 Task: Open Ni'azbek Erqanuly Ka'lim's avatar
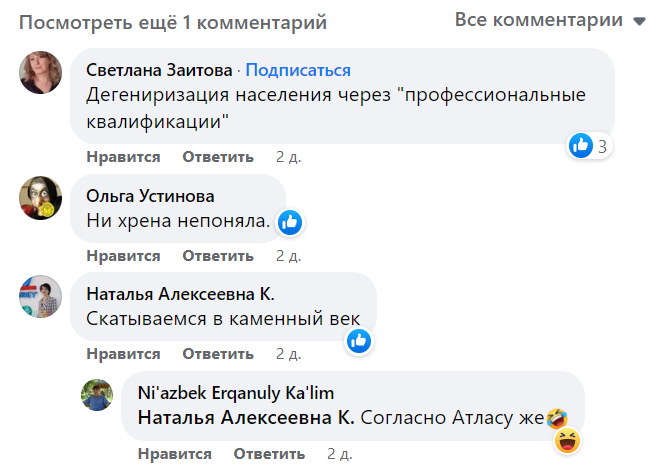click(x=97, y=394)
